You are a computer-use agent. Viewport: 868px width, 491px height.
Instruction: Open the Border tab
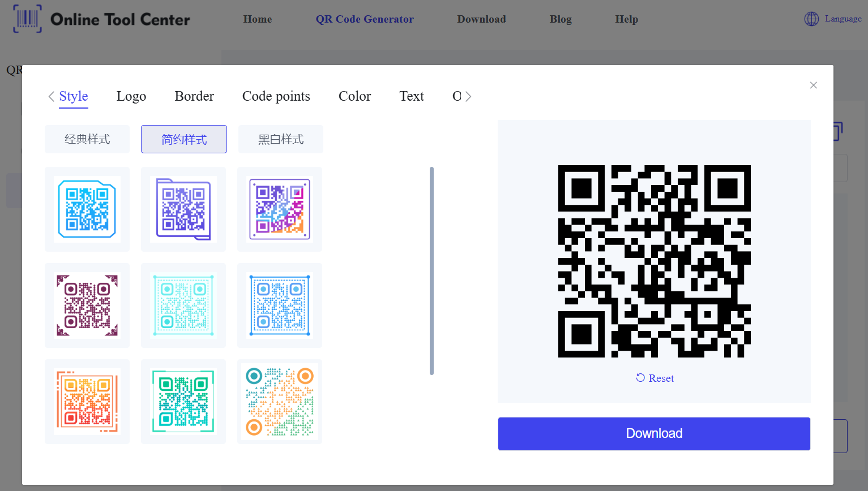pos(194,96)
